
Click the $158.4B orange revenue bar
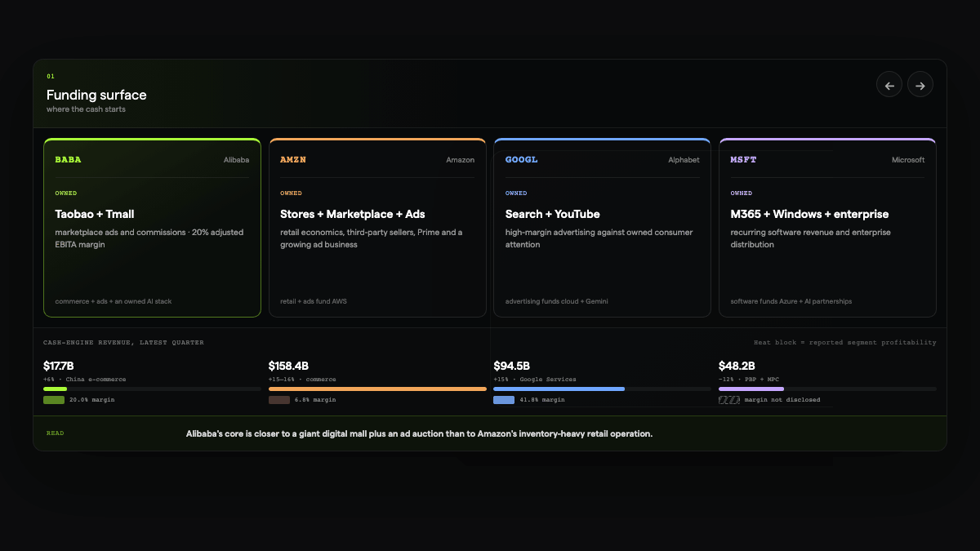pyautogui.click(x=377, y=389)
